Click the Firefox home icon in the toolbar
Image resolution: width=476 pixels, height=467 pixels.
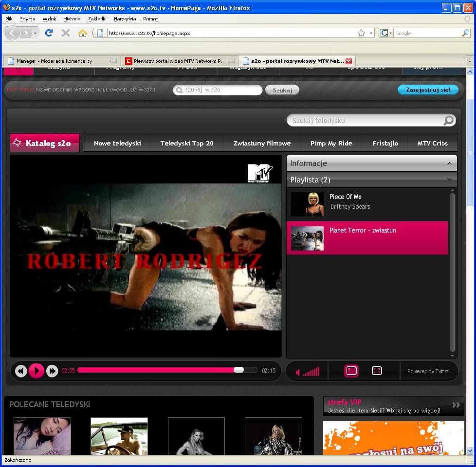pyautogui.click(x=83, y=33)
